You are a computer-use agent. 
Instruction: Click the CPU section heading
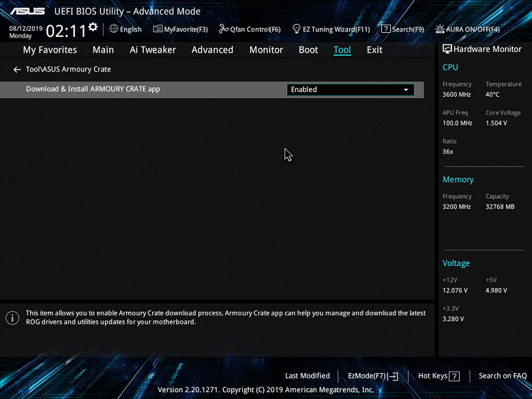tap(450, 67)
